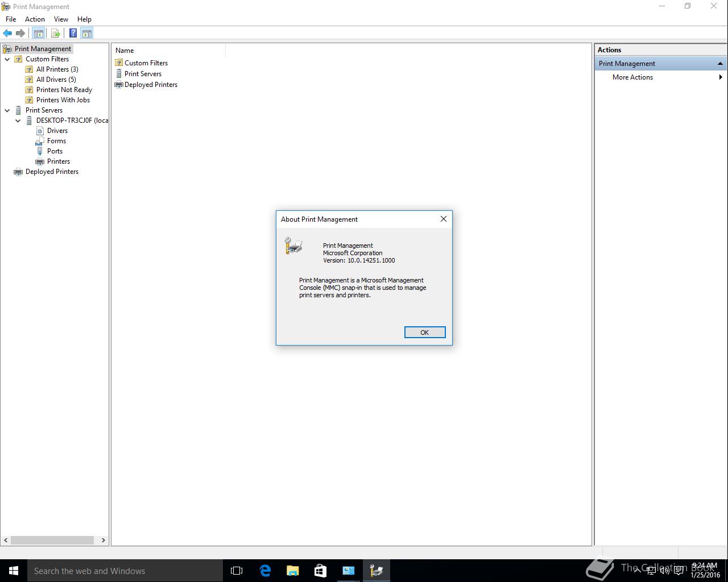Select Deployed Printers in the console tree
The height and width of the screenshot is (582, 728).
tap(52, 172)
